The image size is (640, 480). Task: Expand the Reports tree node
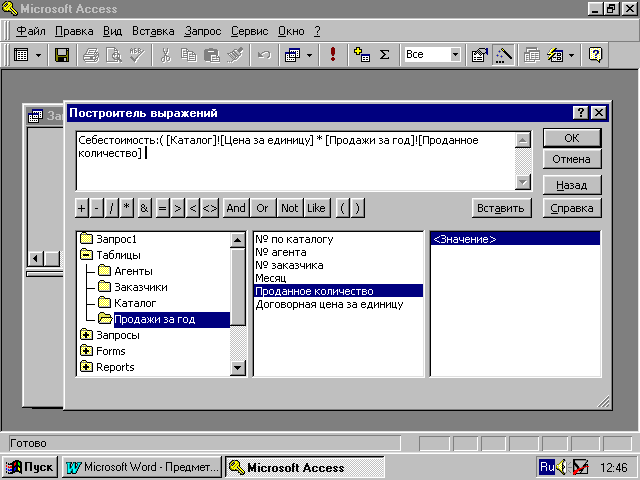click(86, 367)
